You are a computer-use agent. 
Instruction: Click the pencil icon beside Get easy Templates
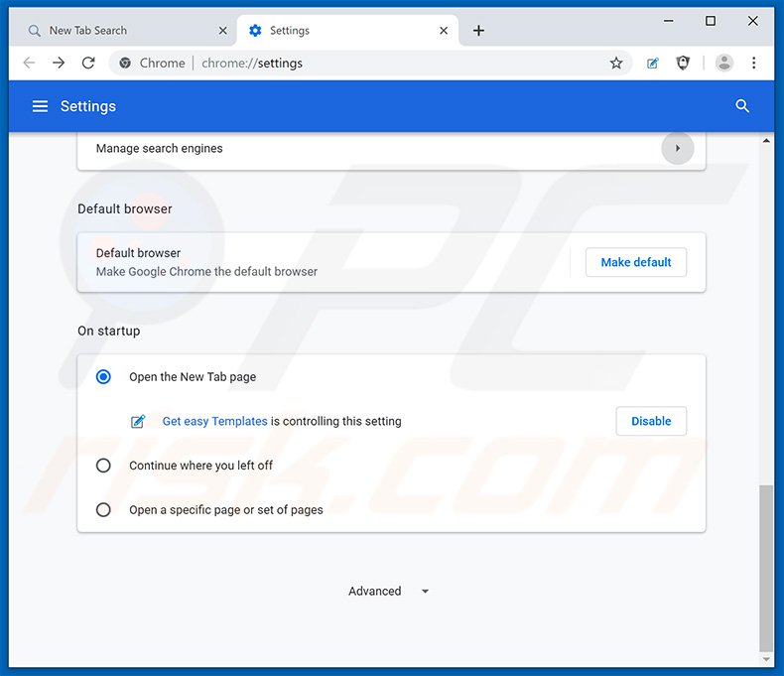tap(138, 422)
